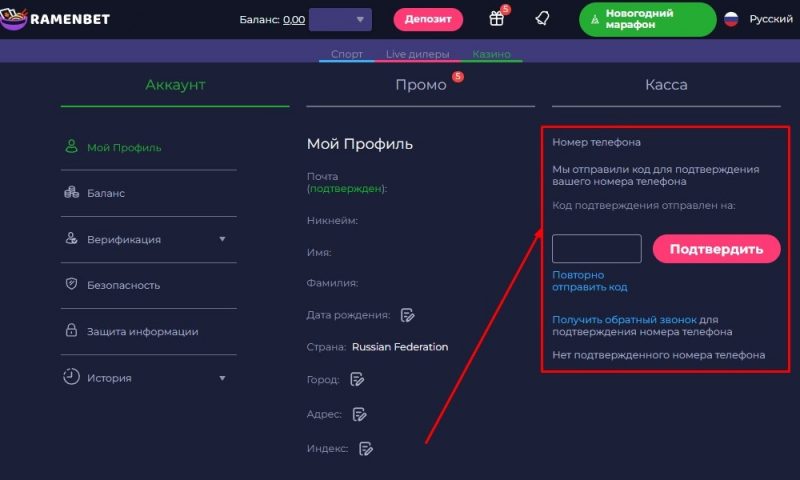Switch to the Касса tab
The image size is (800, 480).
pos(666,85)
